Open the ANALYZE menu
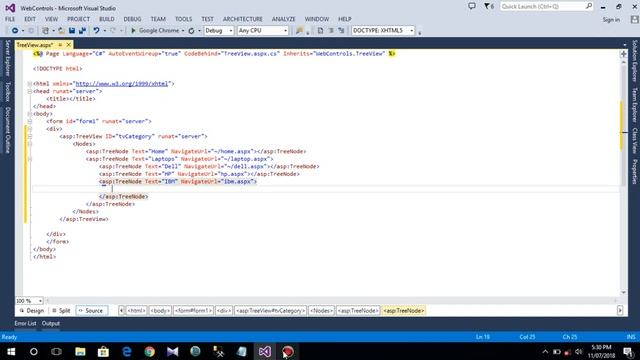Image resolution: width=640 pixels, height=360 pixels. coord(284,19)
